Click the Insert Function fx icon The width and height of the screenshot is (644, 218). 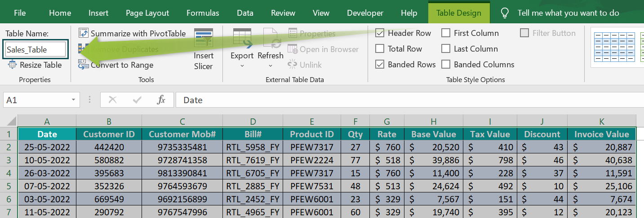point(161,100)
